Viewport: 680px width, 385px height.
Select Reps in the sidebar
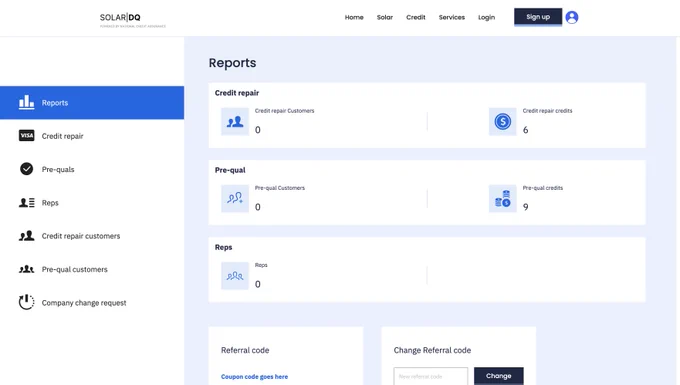click(92, 202)
